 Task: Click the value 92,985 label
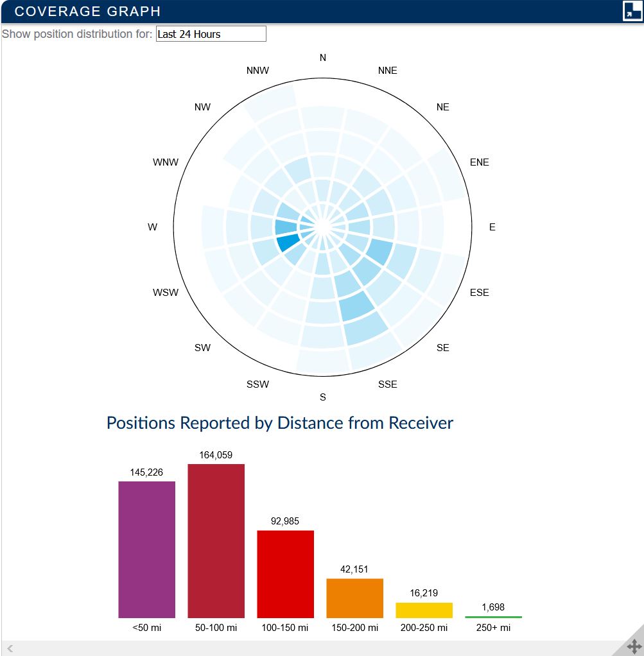tap(285, 521)
